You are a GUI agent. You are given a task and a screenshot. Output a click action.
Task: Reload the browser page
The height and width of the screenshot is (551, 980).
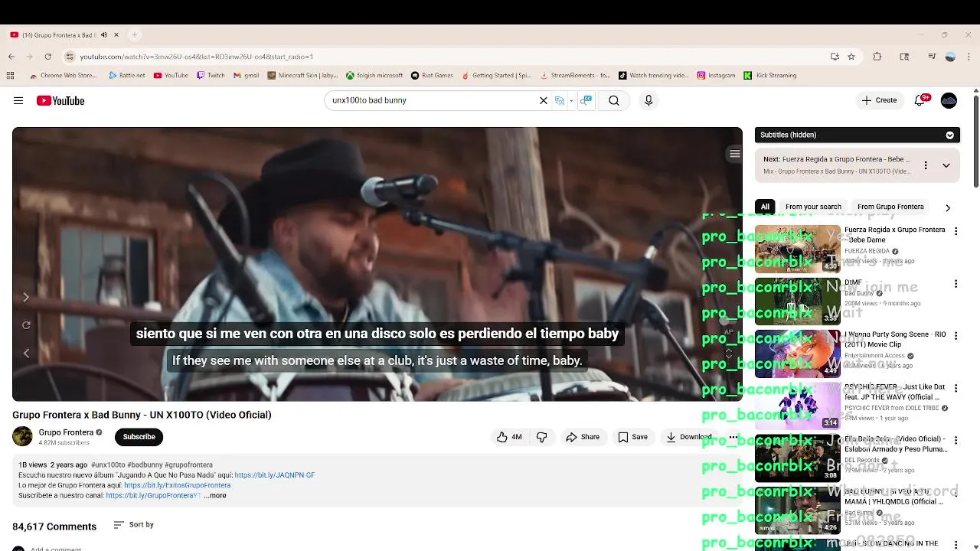[x=47, y=57]
